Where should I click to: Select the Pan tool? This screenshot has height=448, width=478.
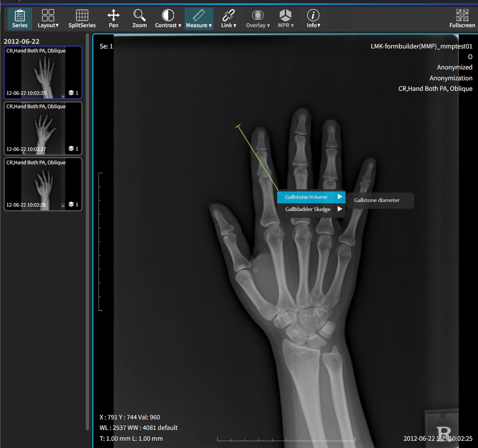(113, 18)
